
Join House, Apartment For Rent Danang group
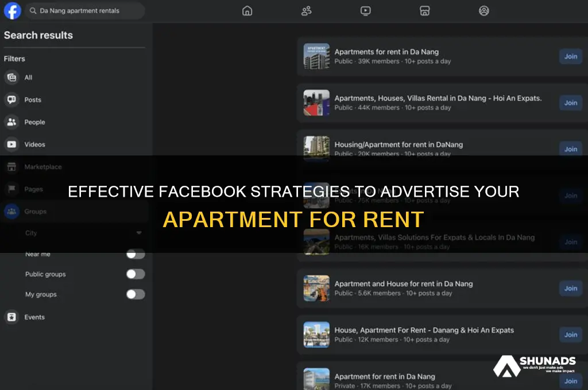tap(571, 335)
